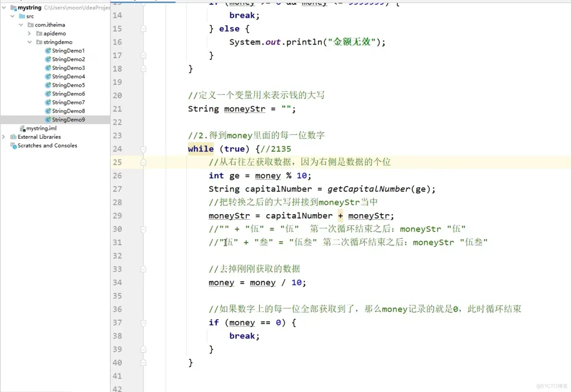Image resolution: width=571 pixels, height=392 pixels.
Task: Click System.out.println on line 16
Action: 276,42
